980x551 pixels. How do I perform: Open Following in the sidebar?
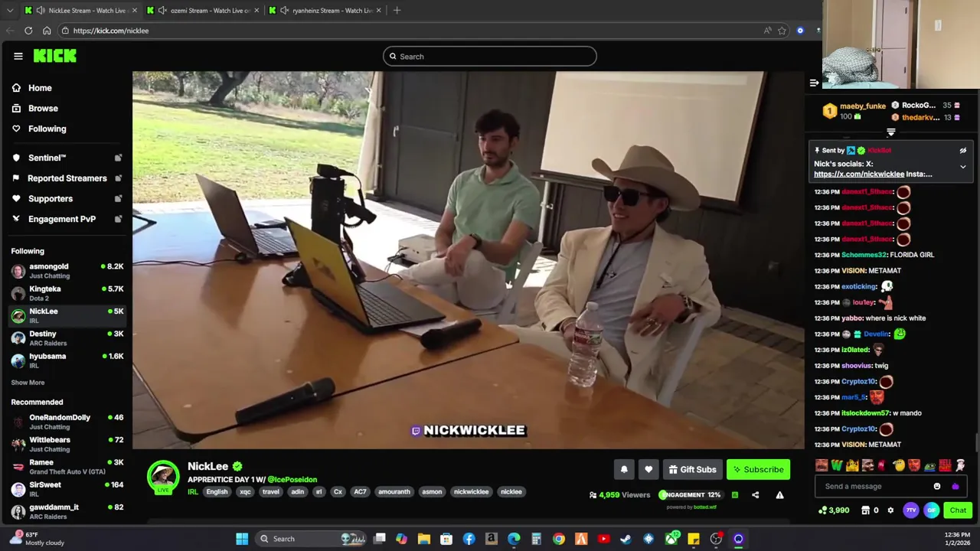47,129
